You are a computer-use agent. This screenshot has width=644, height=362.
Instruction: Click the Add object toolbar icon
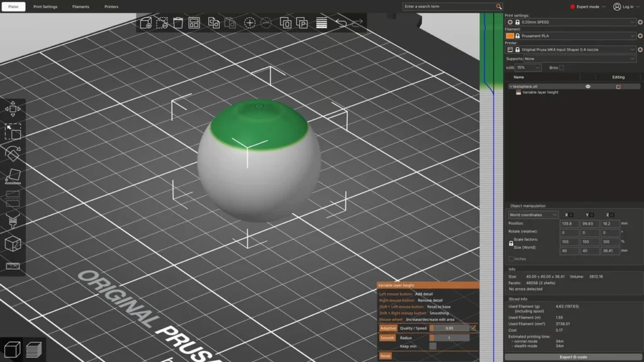pos(146,23)
